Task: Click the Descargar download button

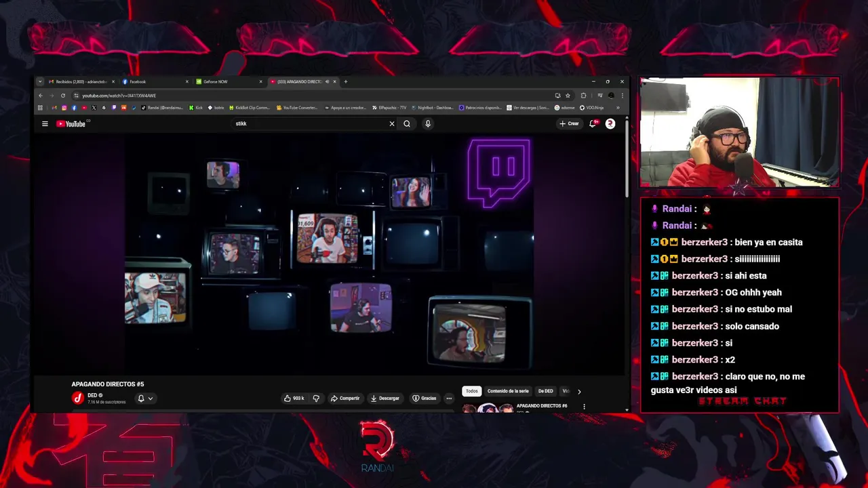Action: (385, 398)
